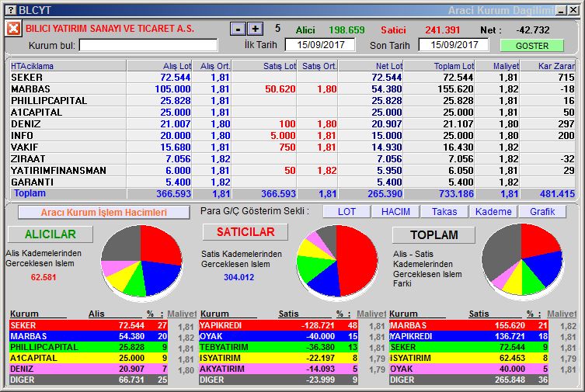Click the İlk Tarih date field
Viewport: 585px width, 392px height.
click(320, 45)
